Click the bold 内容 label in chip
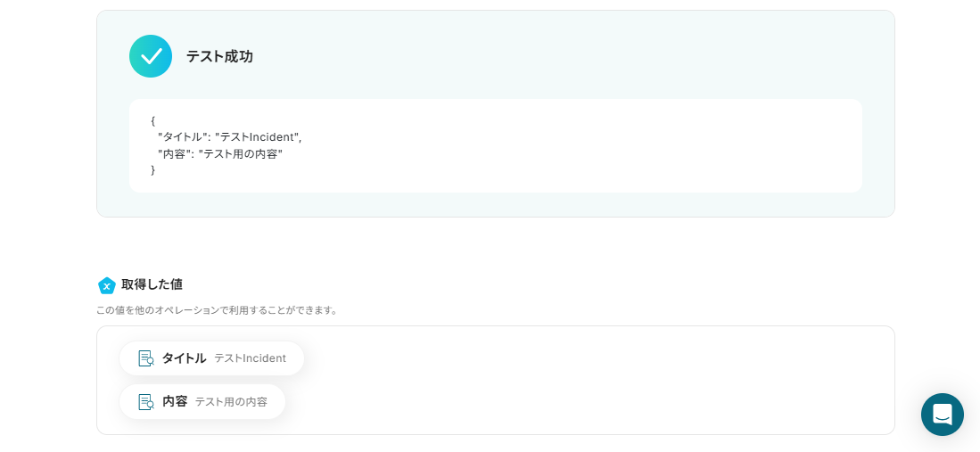980x452 pixels. (x=175, y=402)
